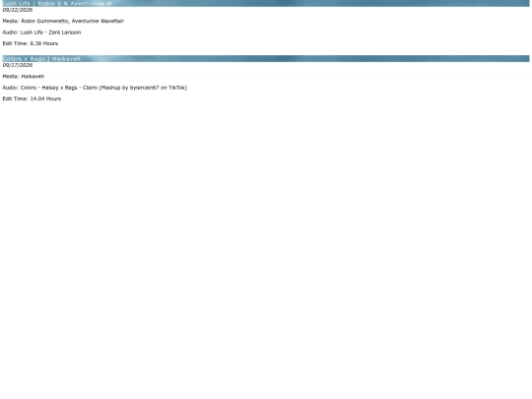Click 'Edit Time: 8.38 Hours' text
The image size is (532, 399).
[31, 43]
